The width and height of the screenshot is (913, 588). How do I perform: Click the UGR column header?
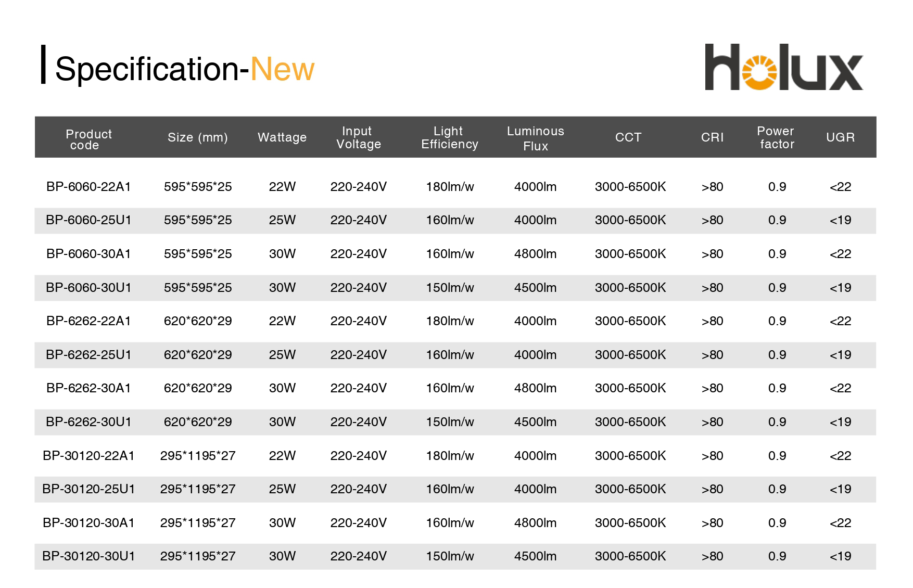click(840, 137)
